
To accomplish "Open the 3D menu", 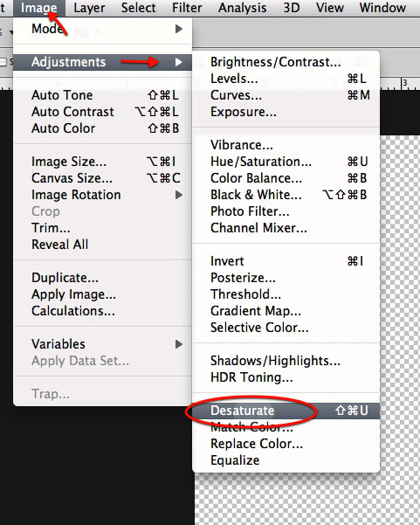I will pos(291,8).
